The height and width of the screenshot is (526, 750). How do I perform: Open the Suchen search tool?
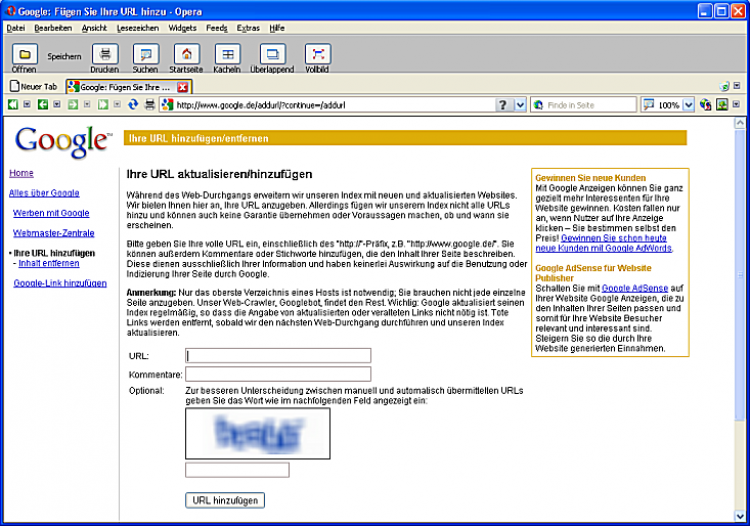[x=145, y=54]
